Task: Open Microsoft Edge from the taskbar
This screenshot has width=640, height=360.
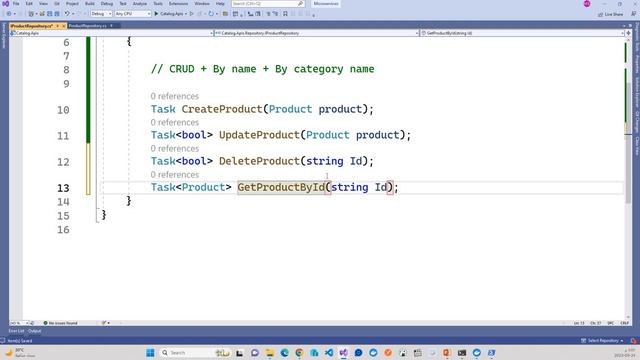Action: point(284,353)
